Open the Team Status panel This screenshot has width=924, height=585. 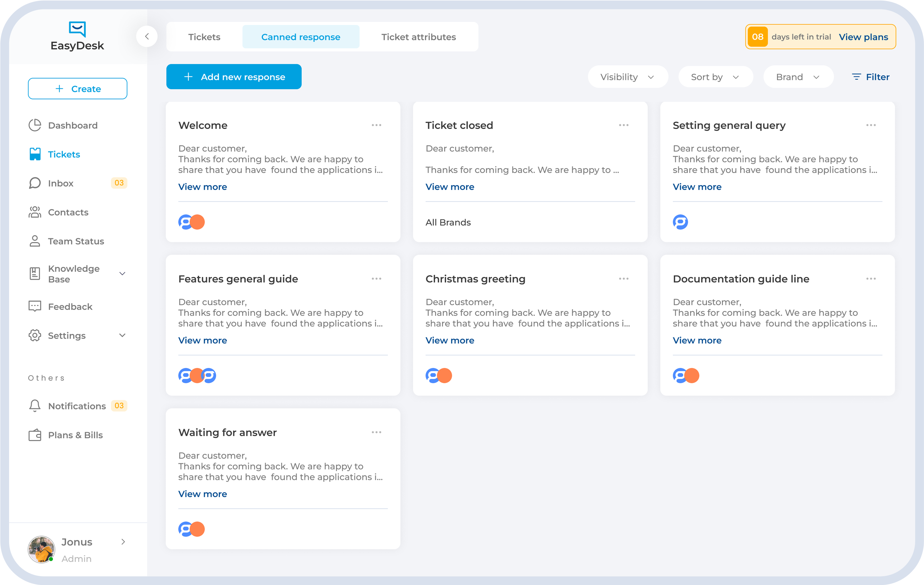pos(76,241)
